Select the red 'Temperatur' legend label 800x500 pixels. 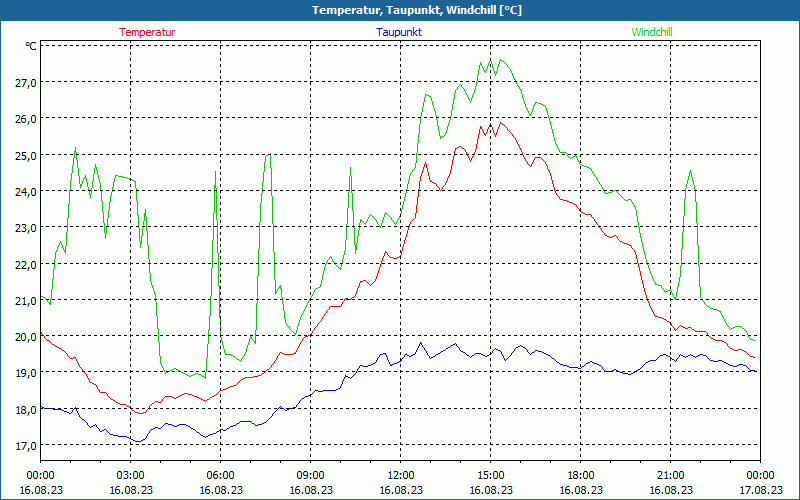tap(147, 32)
